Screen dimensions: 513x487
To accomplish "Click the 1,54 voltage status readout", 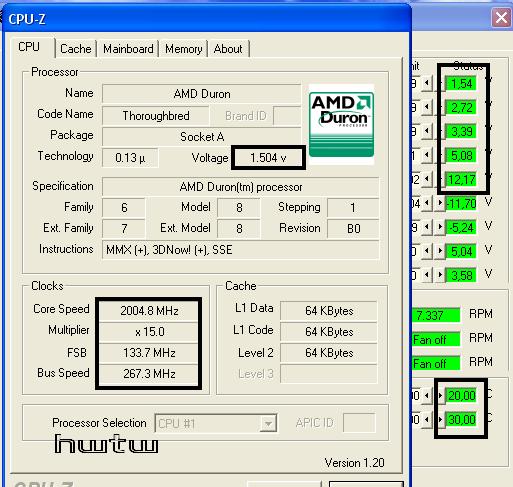I will [461, 84].
